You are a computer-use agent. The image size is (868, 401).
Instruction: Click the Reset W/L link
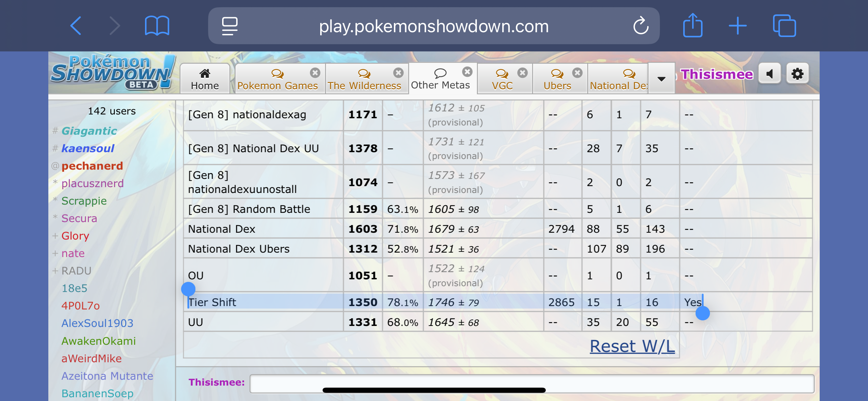click(632, 346)
